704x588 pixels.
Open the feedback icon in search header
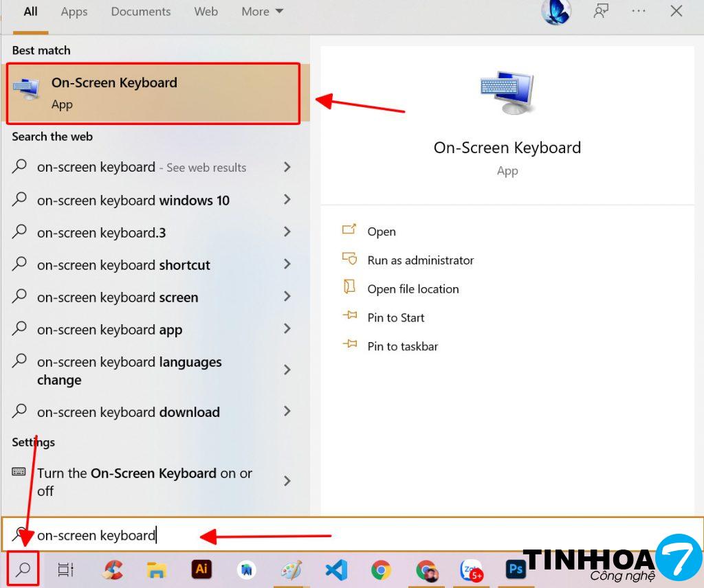(x=600, y=12)
